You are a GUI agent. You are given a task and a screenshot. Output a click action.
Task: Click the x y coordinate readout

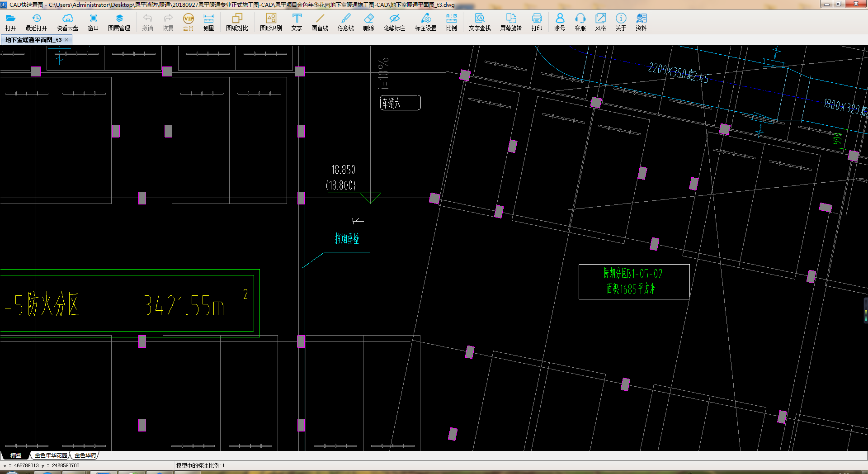41,465
